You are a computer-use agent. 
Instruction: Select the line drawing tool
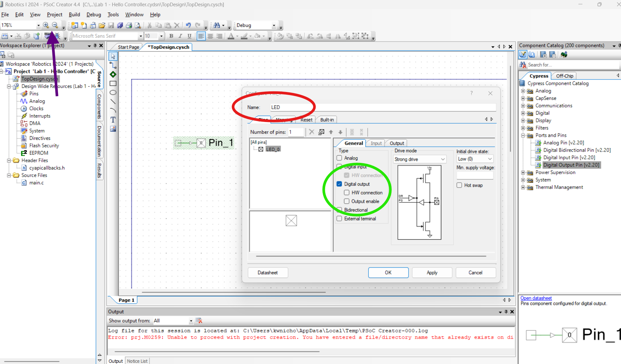click(113, 102)
